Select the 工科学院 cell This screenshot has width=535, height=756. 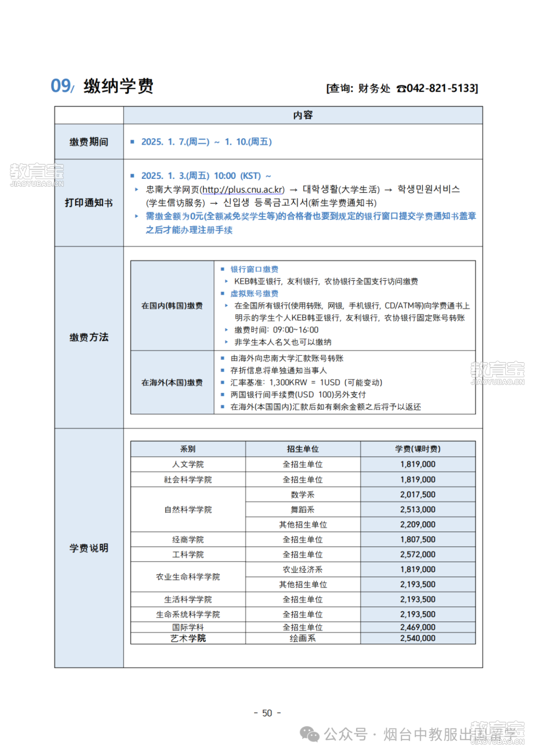pyautogui.click(x=188, y=554)
